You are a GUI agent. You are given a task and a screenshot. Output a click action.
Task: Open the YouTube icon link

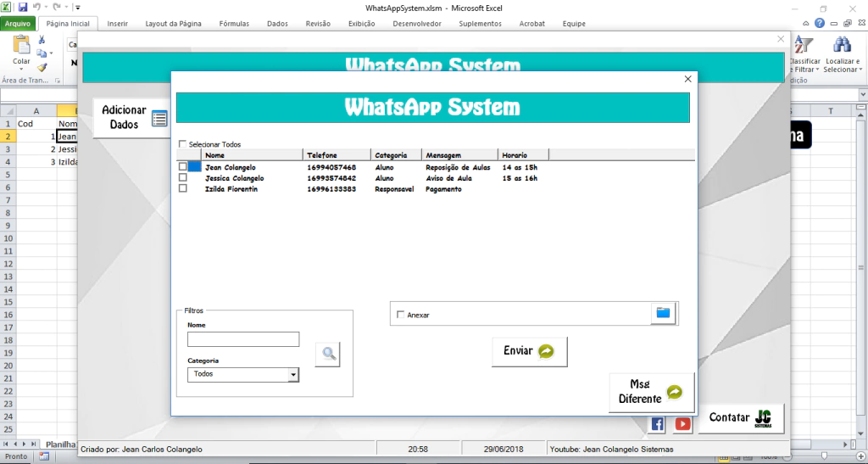pos(682,423)
